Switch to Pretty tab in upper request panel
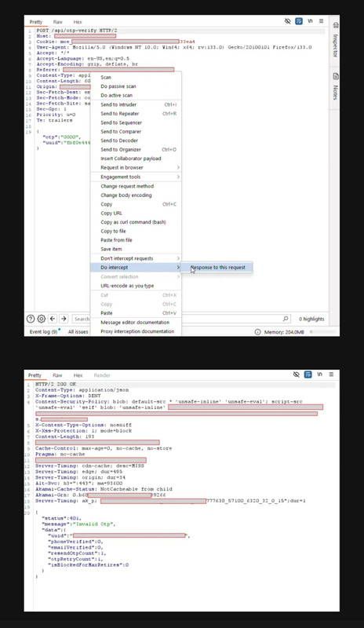Screen dimensions: 364x628 (x=35, y=22)
